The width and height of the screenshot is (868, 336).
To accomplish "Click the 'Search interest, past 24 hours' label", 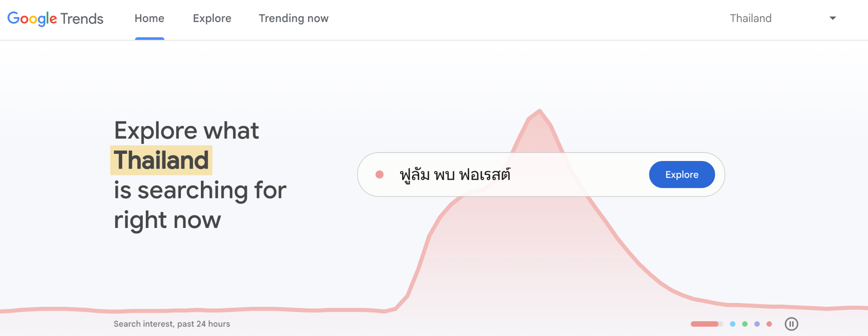I will pos(171,323).
